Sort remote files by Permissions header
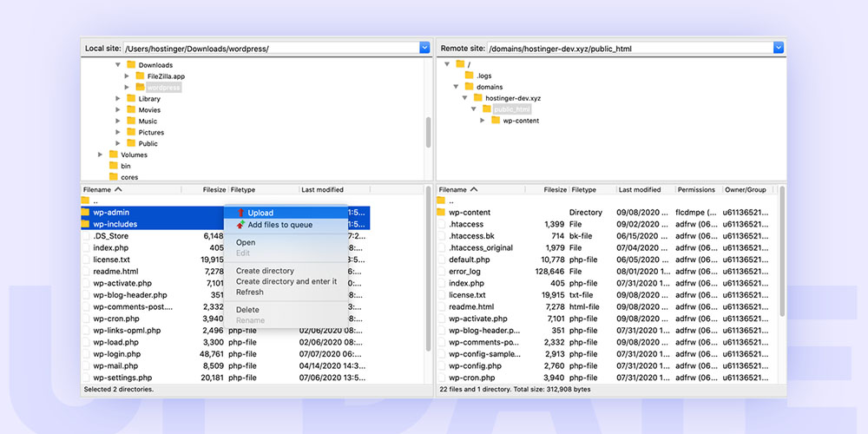868x434 pixels. [699, 189]
